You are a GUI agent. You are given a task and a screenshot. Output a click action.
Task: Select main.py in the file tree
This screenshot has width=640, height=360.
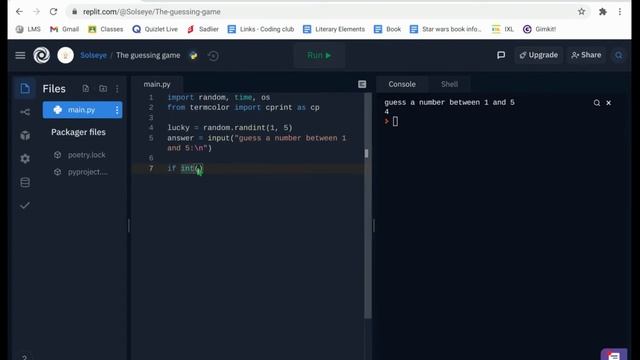tap(82, 110)
